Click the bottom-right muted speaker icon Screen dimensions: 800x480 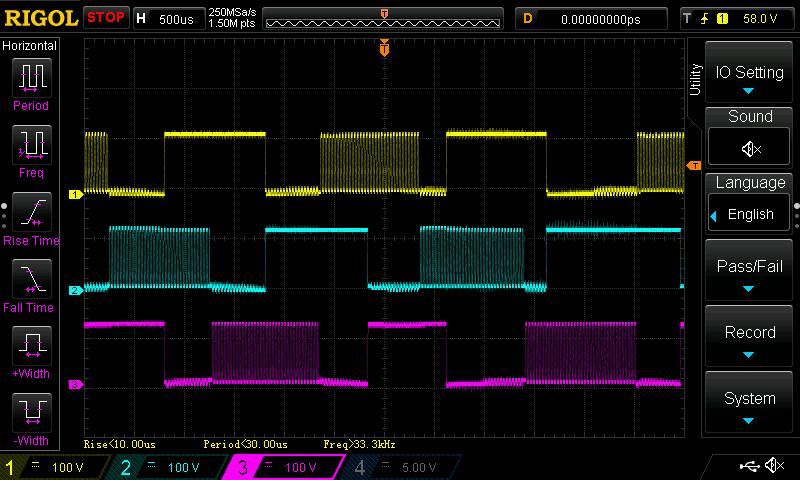(x=774, y=465)
